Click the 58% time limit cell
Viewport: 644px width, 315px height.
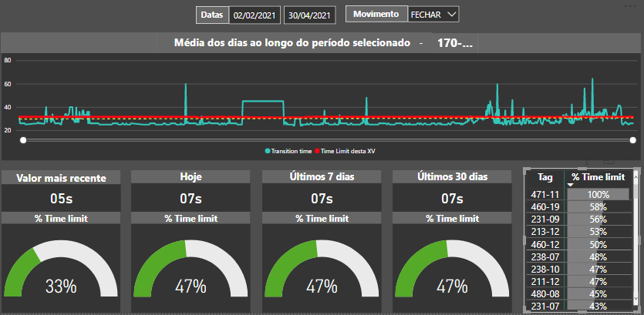(x=598, y=206)
